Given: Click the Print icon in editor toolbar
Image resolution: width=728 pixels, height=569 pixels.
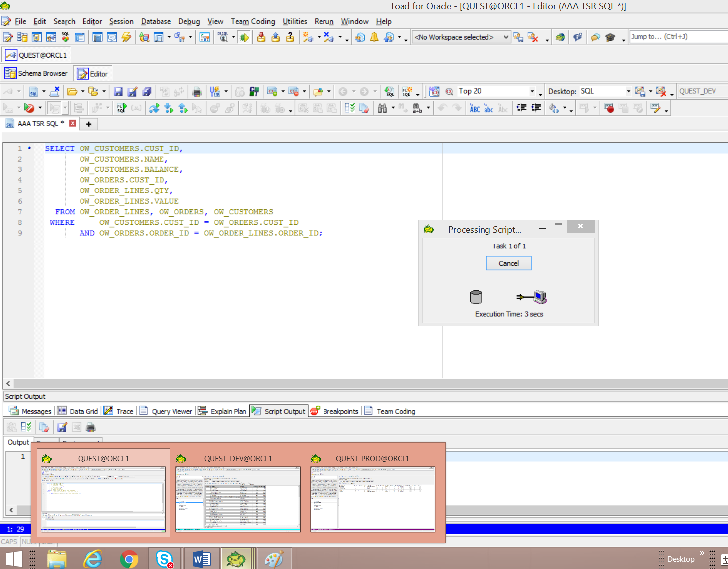Looking at the screenshot, I should (x=197, y=92).
